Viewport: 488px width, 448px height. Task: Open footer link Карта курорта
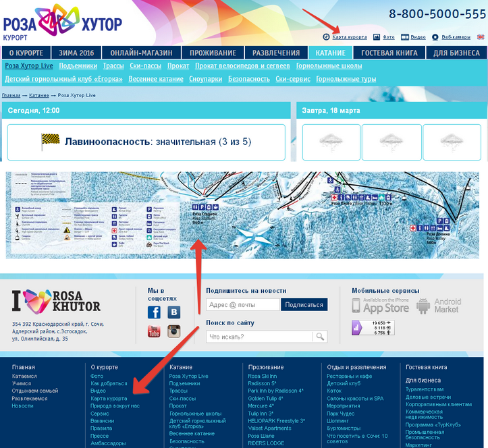click(x=109, y=398)
